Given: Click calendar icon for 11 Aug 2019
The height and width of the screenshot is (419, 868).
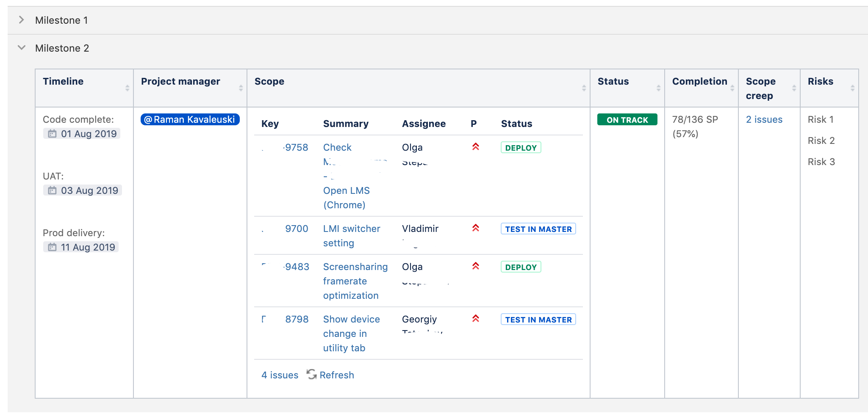Looking at the screenshot, I should [52, 247].
